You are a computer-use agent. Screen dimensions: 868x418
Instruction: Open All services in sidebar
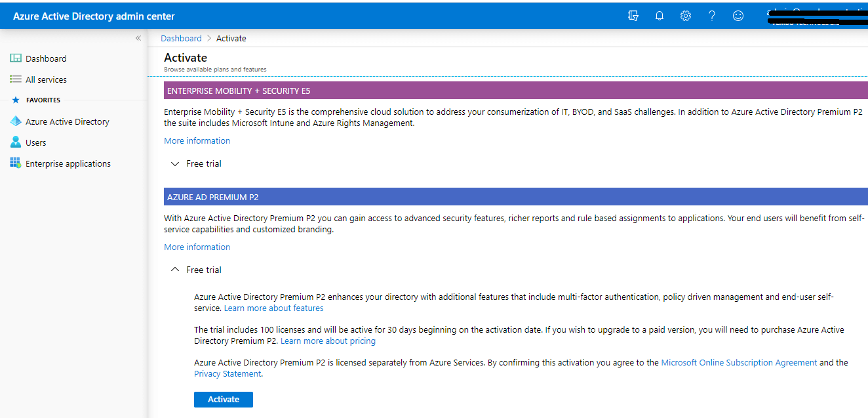(x=46, y=79)
